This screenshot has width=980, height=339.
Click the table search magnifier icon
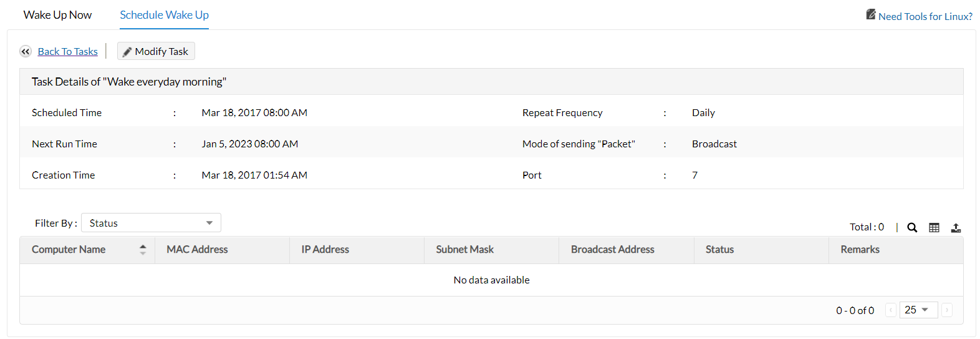912,228
